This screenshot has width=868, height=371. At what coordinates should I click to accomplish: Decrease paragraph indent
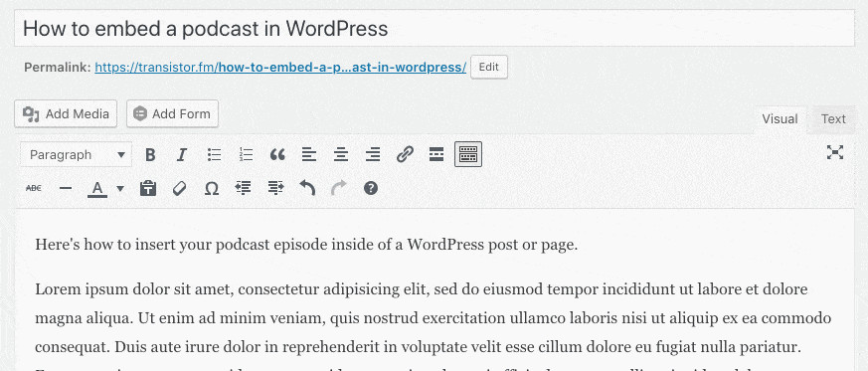click(x=243, y=188)
